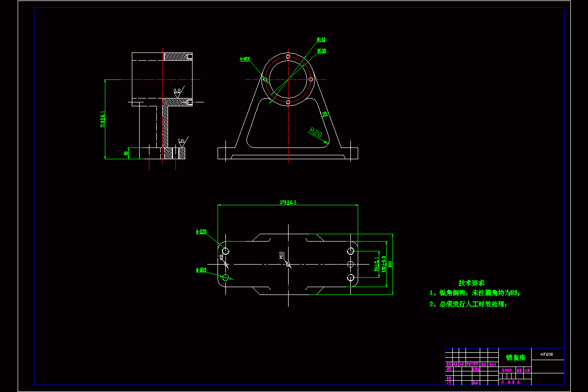Click the Φ100 diameter callout

tap(322, 51)
